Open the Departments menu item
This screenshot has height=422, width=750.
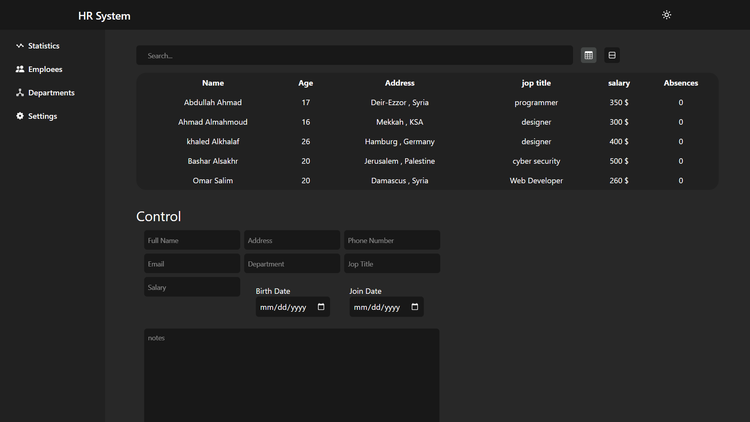tap(51, 93)
